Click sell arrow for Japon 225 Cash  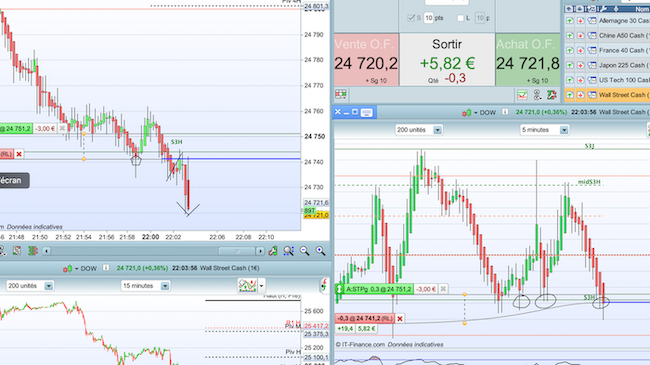[x=580, y=66]
